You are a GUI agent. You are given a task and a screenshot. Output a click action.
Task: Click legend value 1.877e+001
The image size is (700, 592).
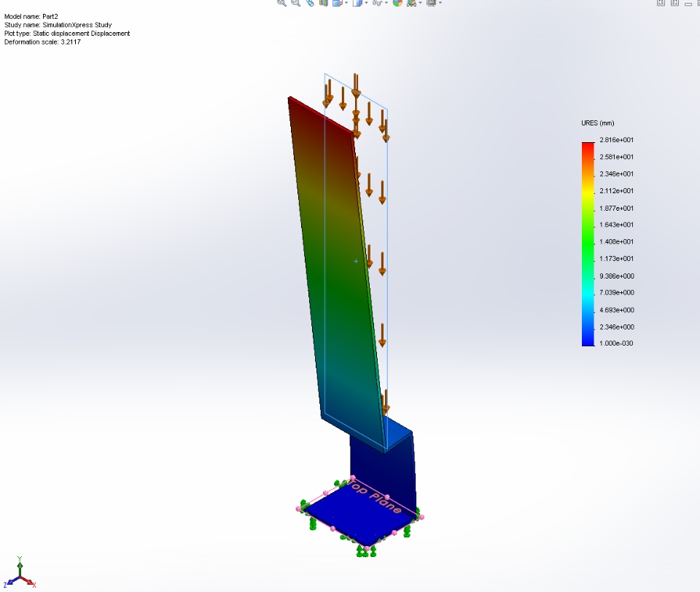(x=617, y=208)
